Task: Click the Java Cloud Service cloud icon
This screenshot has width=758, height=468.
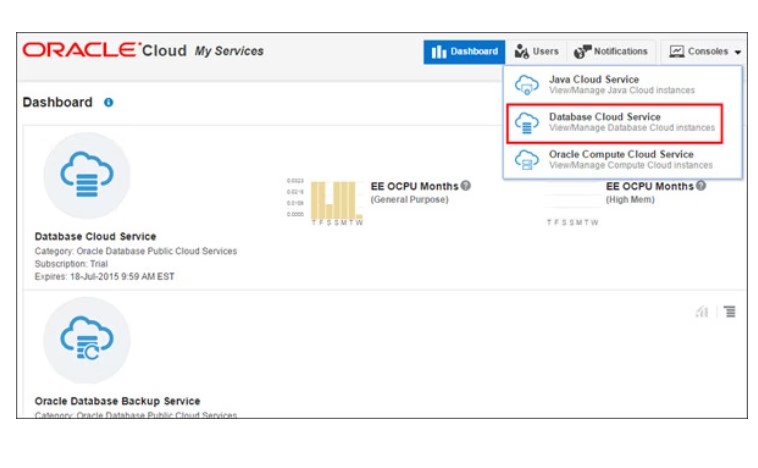Action: tap(526, 85)
